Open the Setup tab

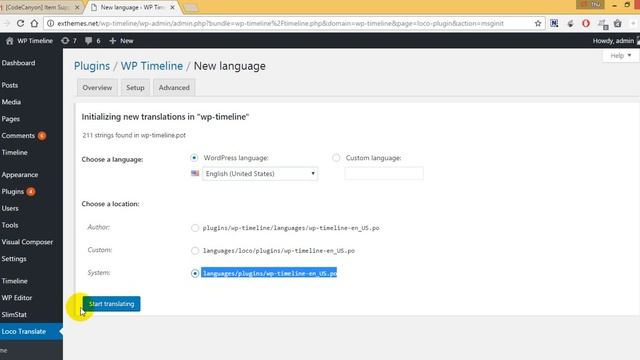pyautogui.click(x=135, y=88)
